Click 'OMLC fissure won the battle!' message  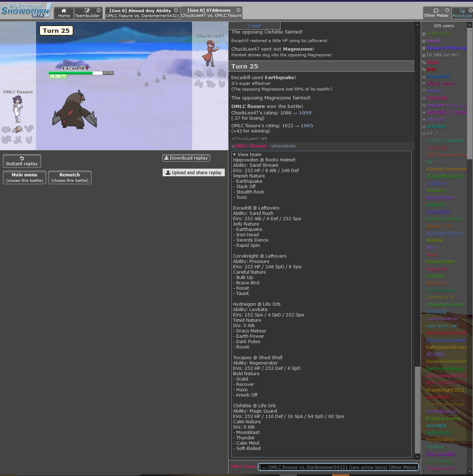click(x=267, y=107)
